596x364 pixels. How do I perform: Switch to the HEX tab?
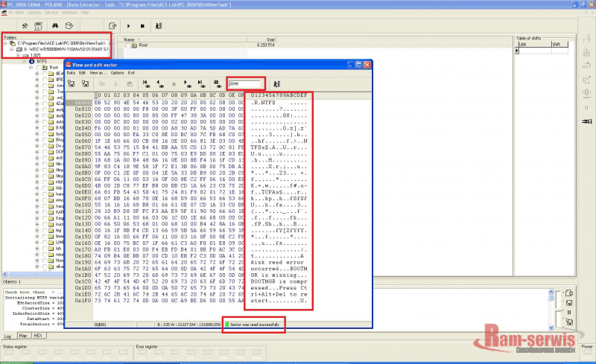pyautogui.click(x=37, y=336)
